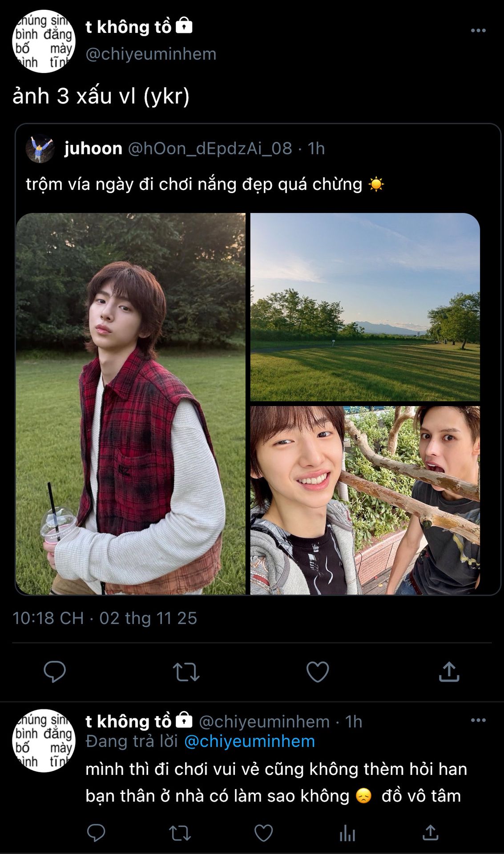Open more options for main tweet
The image size is (504, 854).
478,30
